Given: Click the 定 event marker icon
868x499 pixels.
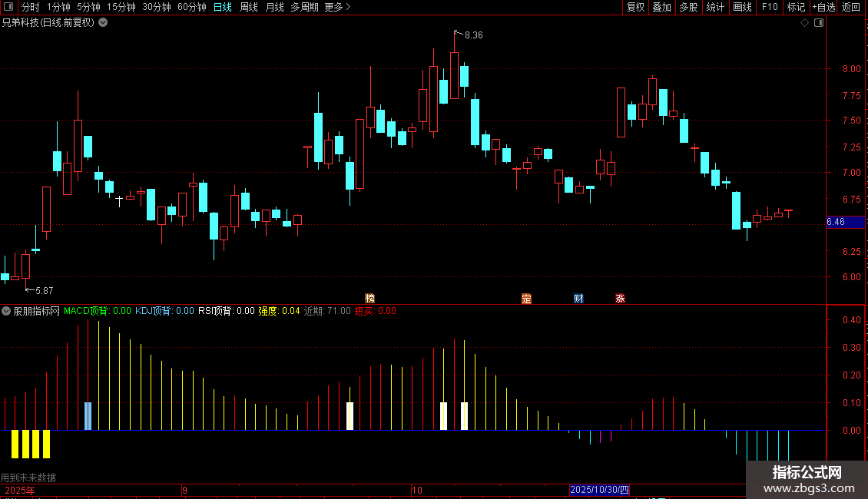Looking at the screenshot, I should coord(526,299).
